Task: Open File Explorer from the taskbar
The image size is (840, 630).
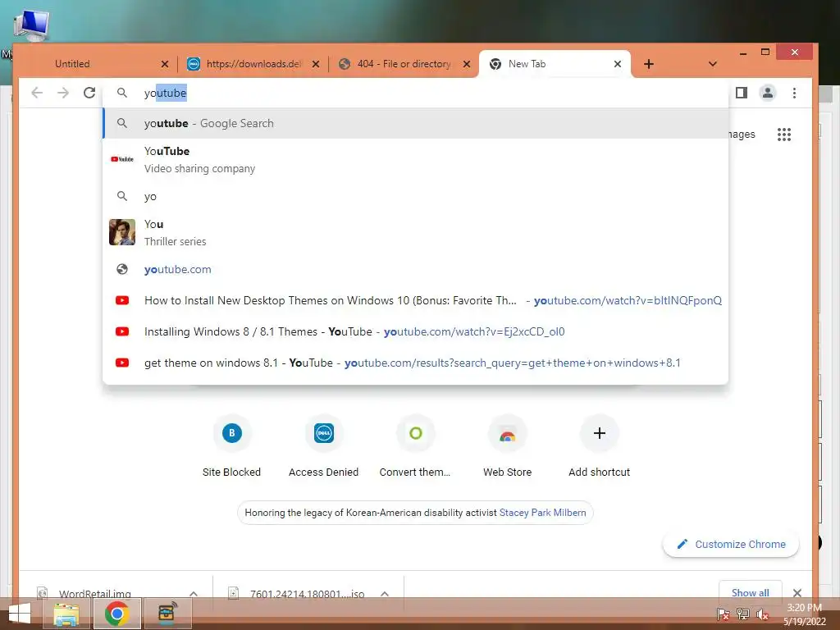Action: coord(66,614)
